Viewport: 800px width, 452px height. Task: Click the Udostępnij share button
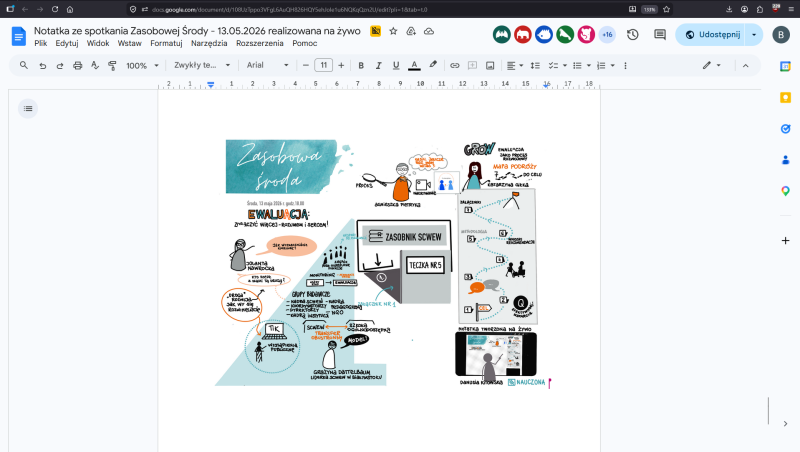tap(713, 35)
